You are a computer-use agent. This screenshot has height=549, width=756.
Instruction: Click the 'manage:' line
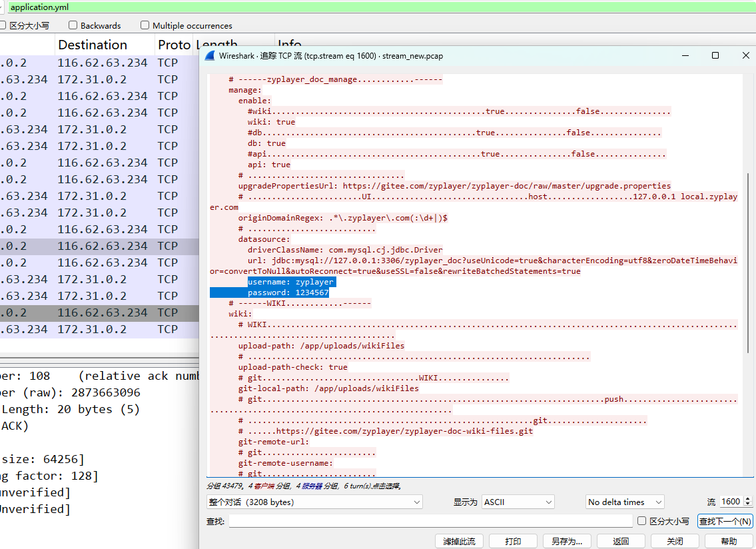click(x=245, y=90)
